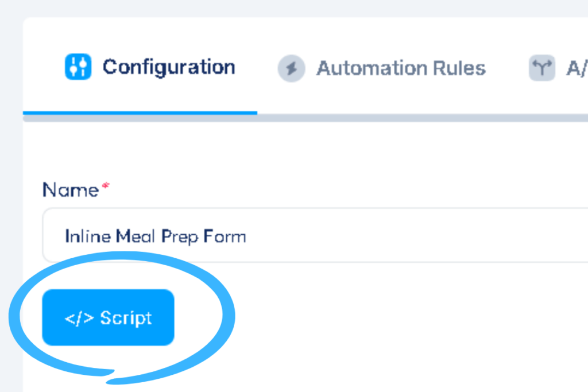Viewport: 588px width, 392px height.
Task: Click the forked-arrows icon near A/B label
Action: click(x=541, y=68)
